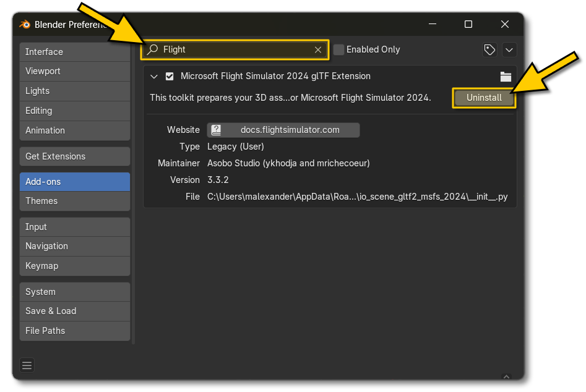Open docs.flightsimulator.com website link
This screenshot has height=392, width=586.
coord(290,130)
